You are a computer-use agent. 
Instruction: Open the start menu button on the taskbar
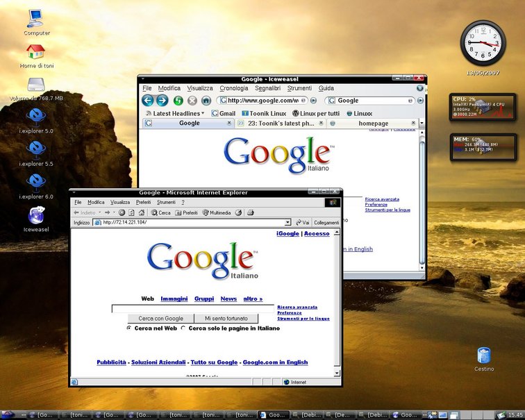tap(8, 415)
